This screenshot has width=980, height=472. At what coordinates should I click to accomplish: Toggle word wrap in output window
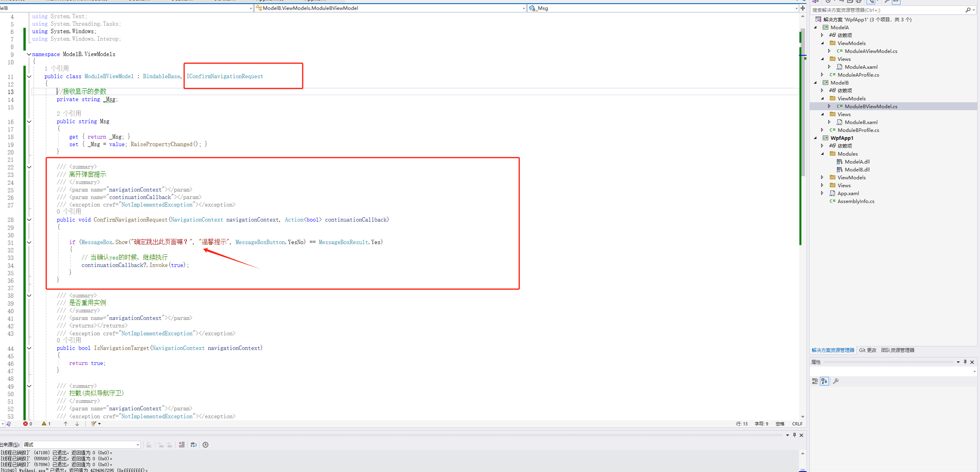click(x=194, y=445)
